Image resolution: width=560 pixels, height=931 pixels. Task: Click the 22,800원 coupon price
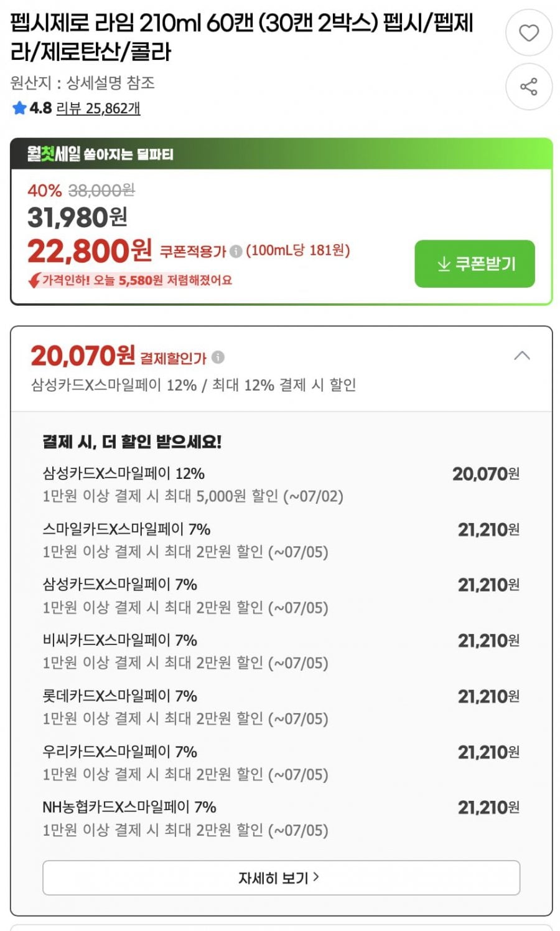(x=90, y=251)
